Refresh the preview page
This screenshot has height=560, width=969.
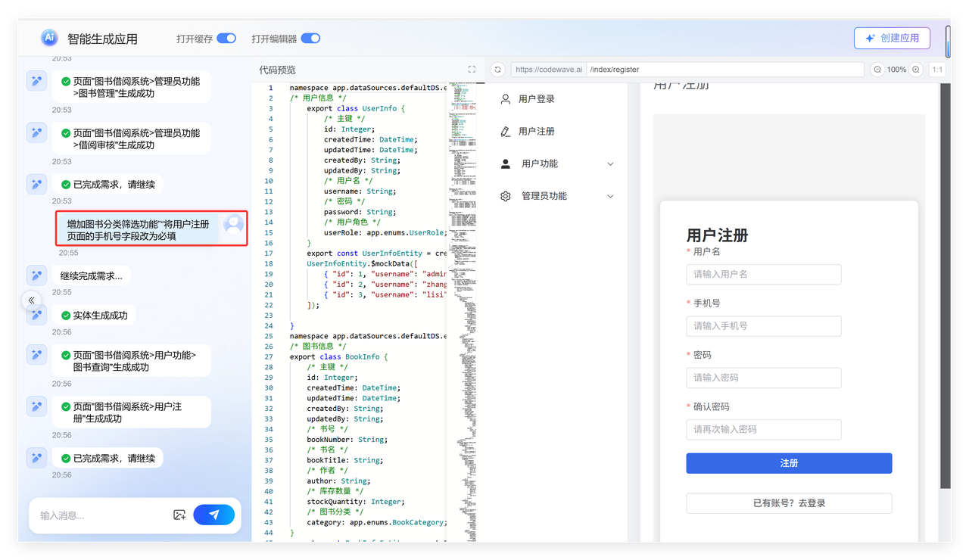click(x=497, y=70)
